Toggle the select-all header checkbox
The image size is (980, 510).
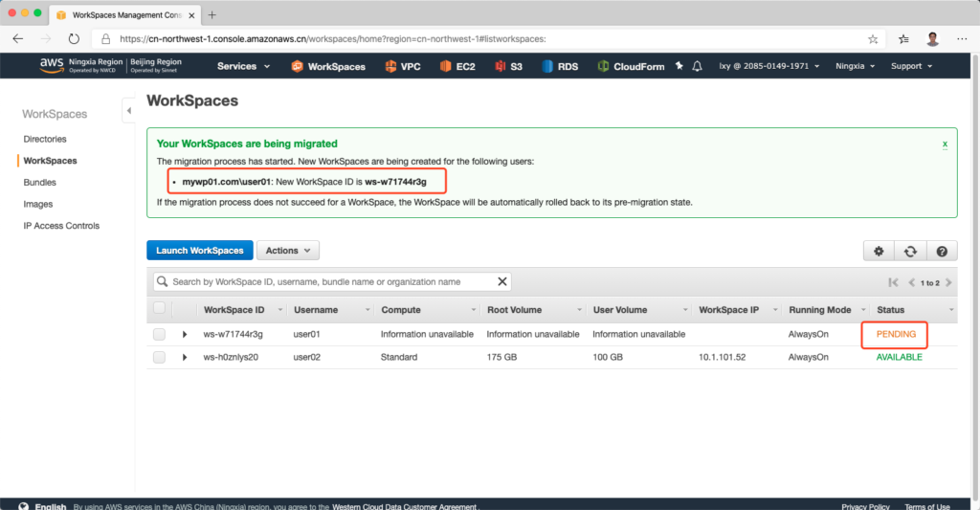pos(159,309)
